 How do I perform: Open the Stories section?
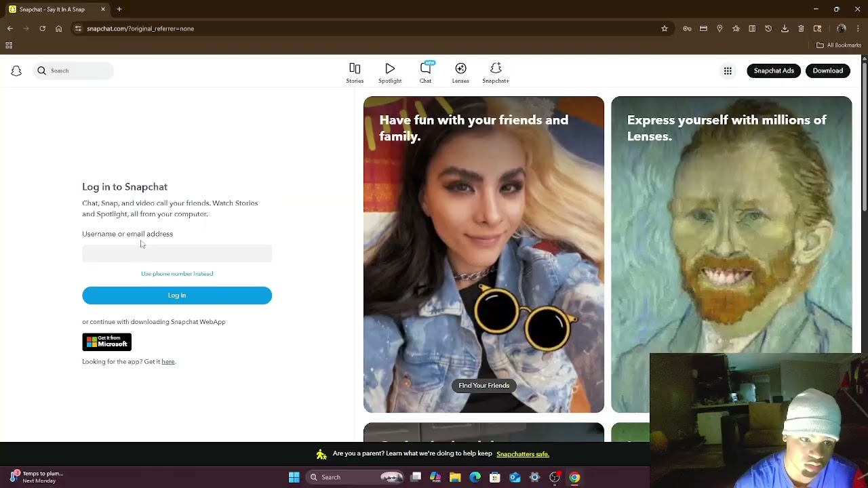pyautogui.click(x=355, y=73)
